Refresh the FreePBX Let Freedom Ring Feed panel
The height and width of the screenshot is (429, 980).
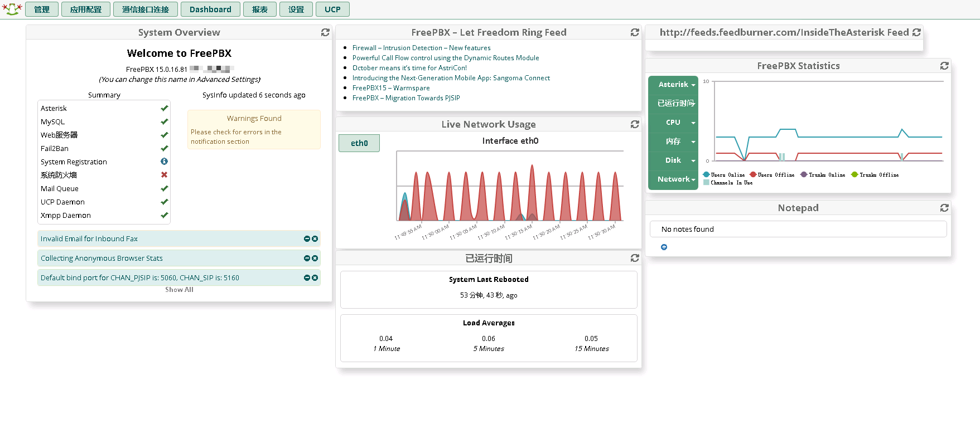point(635,32)
